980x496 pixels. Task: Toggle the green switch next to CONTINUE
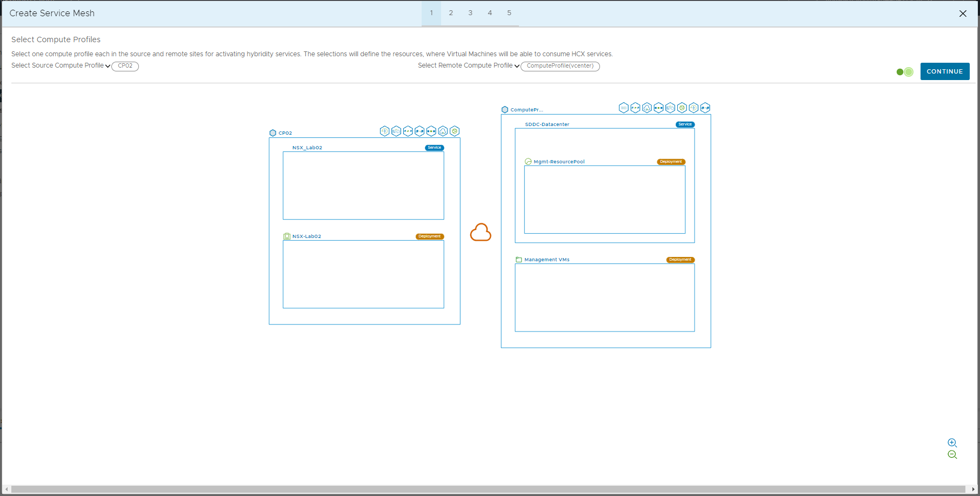tap(905, 72)
